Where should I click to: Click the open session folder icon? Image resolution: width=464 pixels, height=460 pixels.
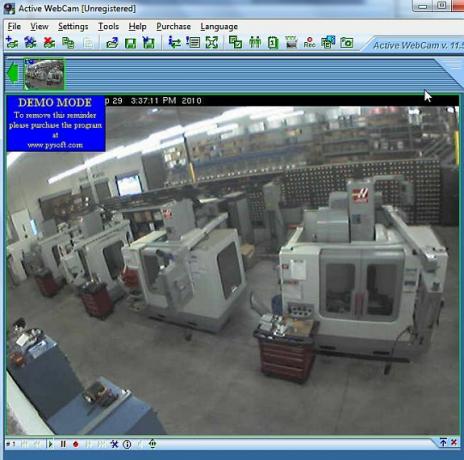point(112,42)
